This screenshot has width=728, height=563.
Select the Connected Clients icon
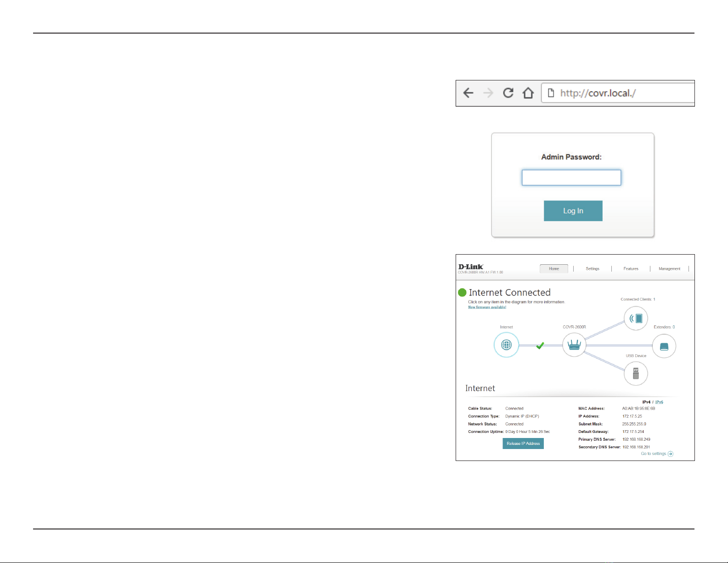click(x=636, y=318)
